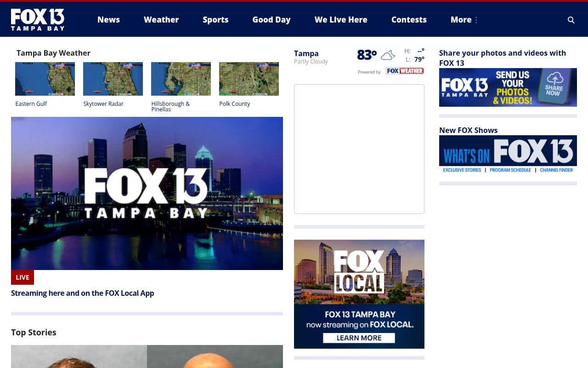Viewport: 588px width, 368px height.
Task: Open Hillsborough & Pinellas radar map
Action: pos(181,79)
